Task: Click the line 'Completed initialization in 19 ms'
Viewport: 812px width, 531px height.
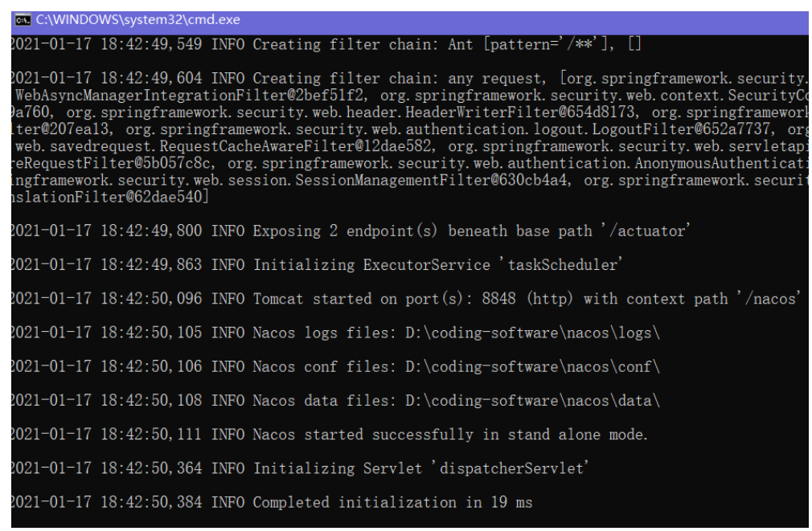Action: pyautogui.click(x=272, y=502)
